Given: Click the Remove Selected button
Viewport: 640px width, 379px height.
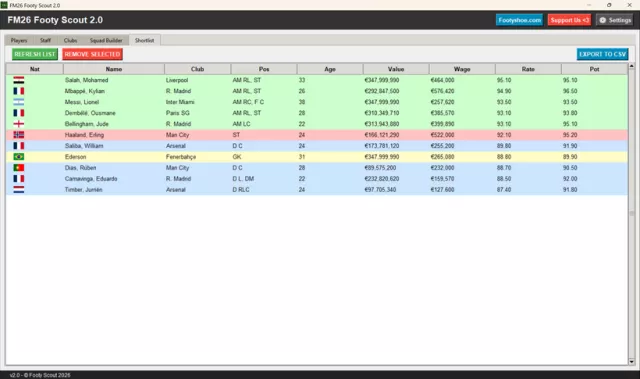Looking at the screenshot, I should 92,54.
